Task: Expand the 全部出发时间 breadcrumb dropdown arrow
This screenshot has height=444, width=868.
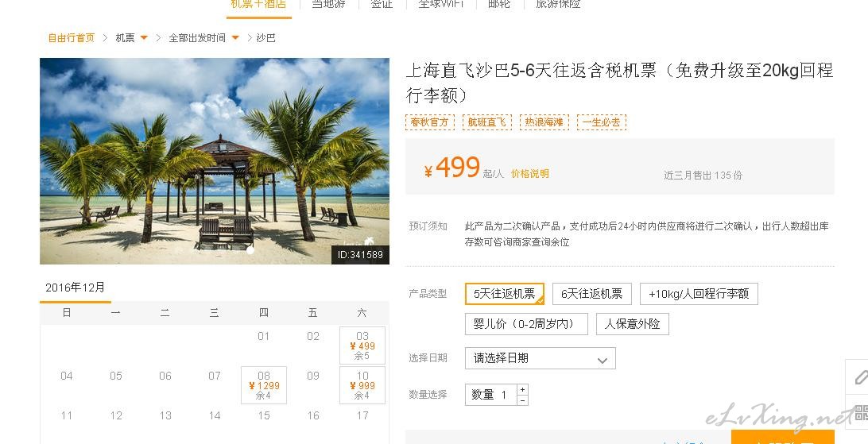Action: 235,38
